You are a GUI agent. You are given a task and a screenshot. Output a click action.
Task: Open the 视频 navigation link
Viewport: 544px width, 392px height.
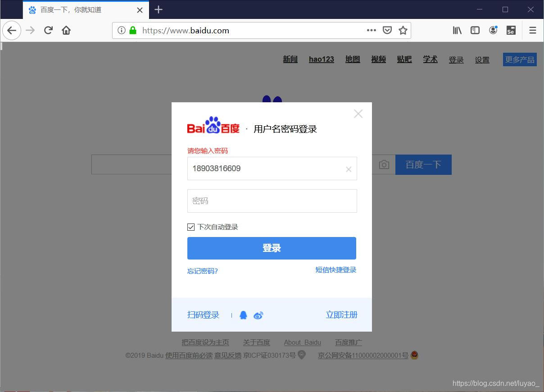click(379, 59)
